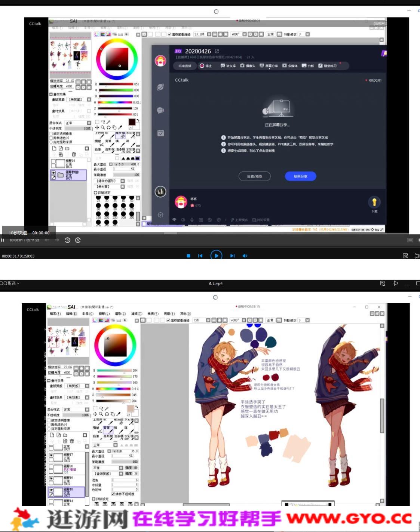
Task: Click the color wheel square in lower SAI
Action: coord(115,345)
